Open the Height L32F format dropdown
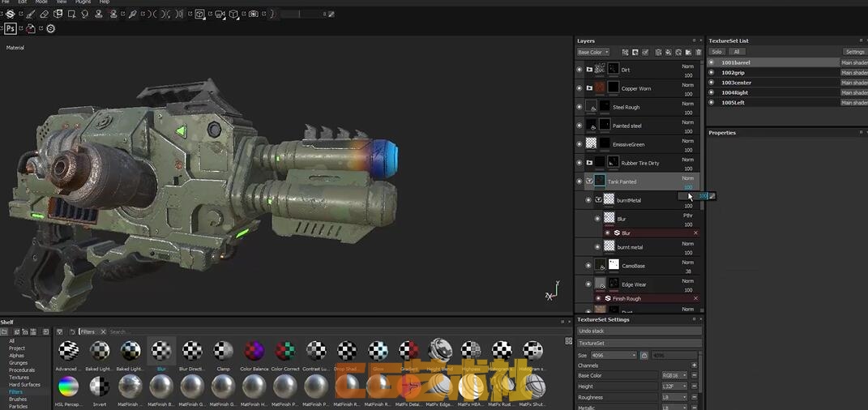868x410 pixels. [x=674, y=387]
